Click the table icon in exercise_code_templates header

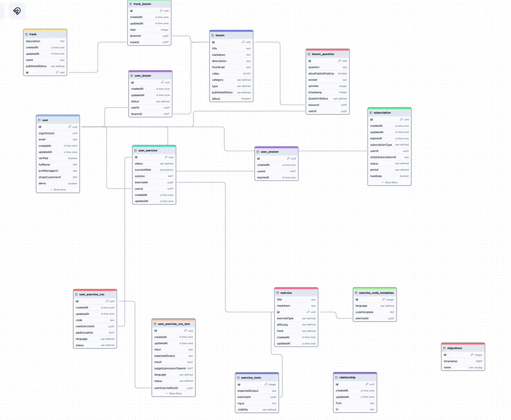(x=356, y=293)
